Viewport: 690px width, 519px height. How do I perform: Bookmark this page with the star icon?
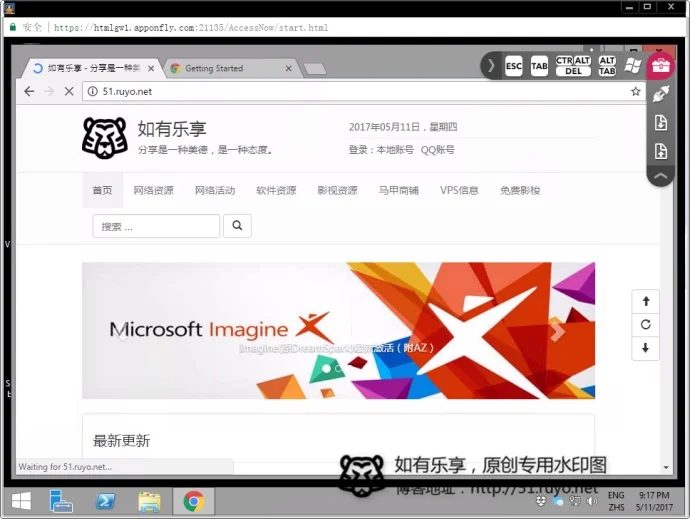(635, 91)
